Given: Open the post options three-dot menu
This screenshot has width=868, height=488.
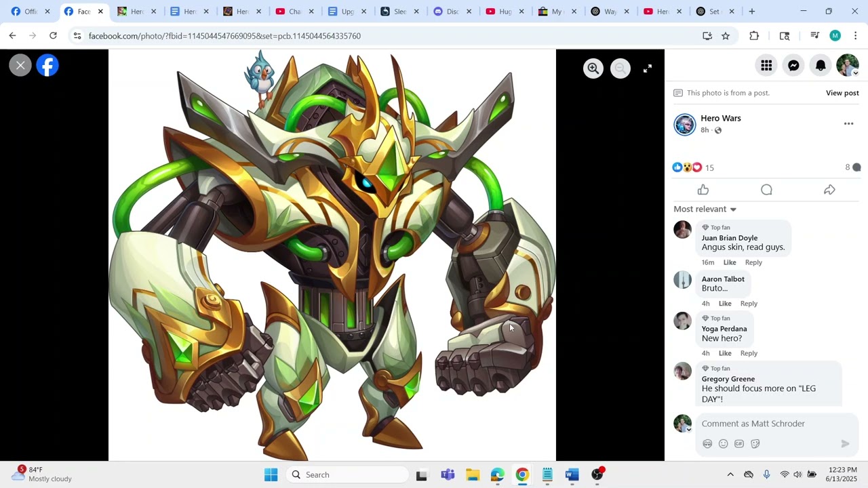Looking at the screenshot, I should pos(848,124).
